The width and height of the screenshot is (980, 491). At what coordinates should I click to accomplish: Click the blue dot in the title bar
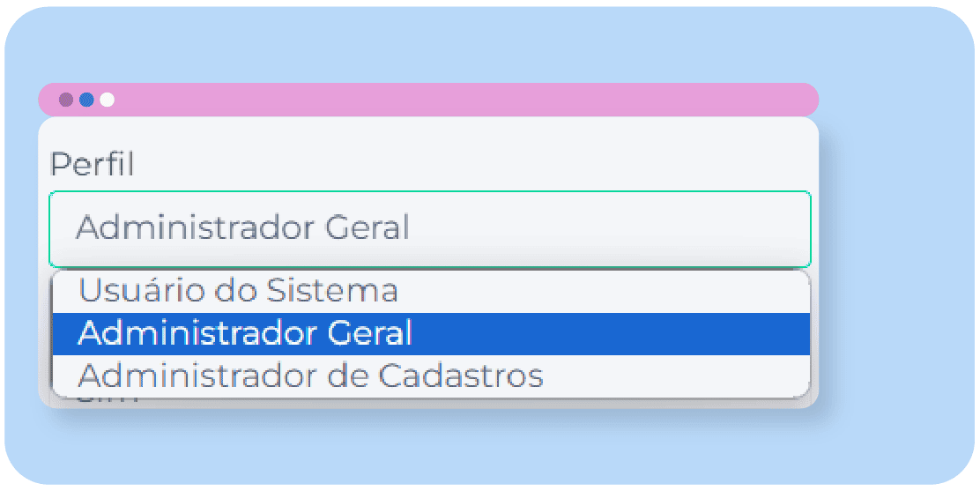pos(86,100)
